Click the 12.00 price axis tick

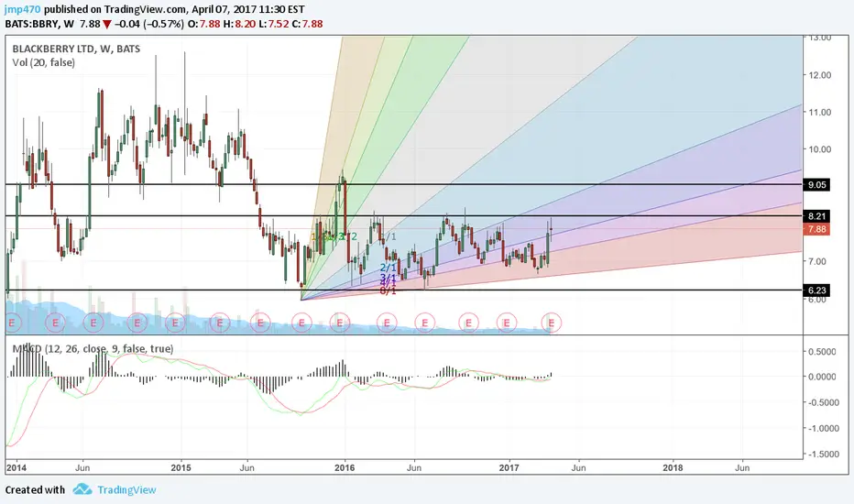[x=820, y=75]
